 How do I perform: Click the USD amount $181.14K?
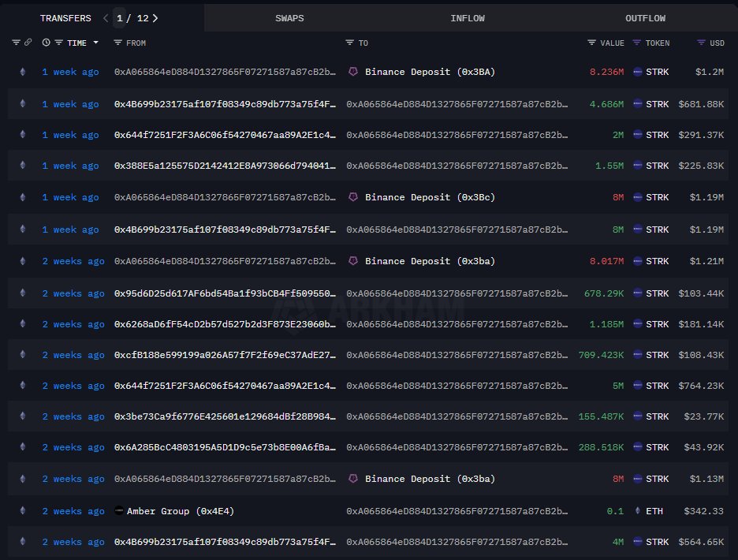(701, 324)
